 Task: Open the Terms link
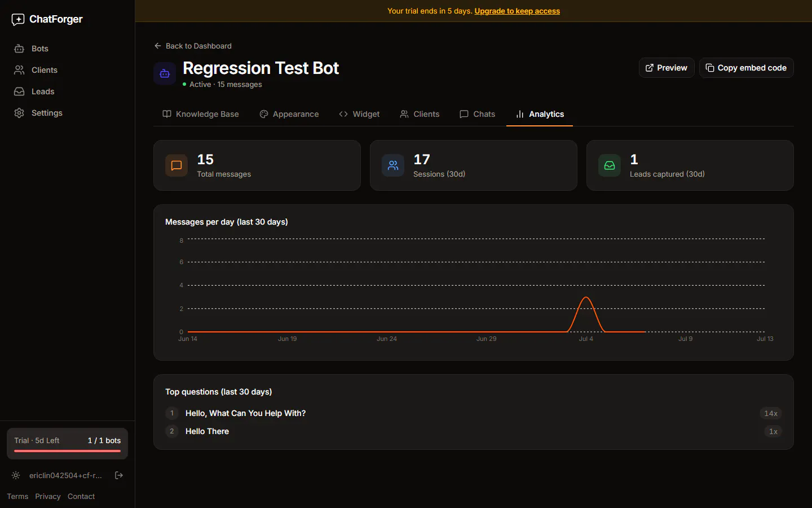(17, 497)
